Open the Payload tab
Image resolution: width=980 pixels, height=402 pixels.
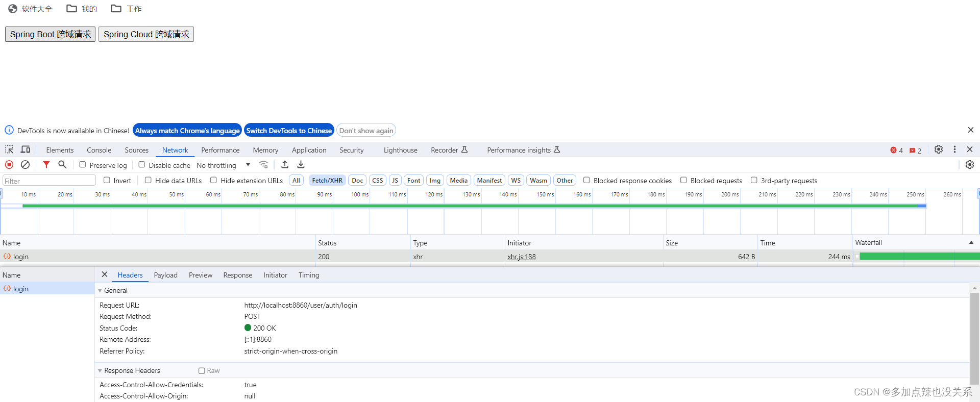tap(166, 275)
